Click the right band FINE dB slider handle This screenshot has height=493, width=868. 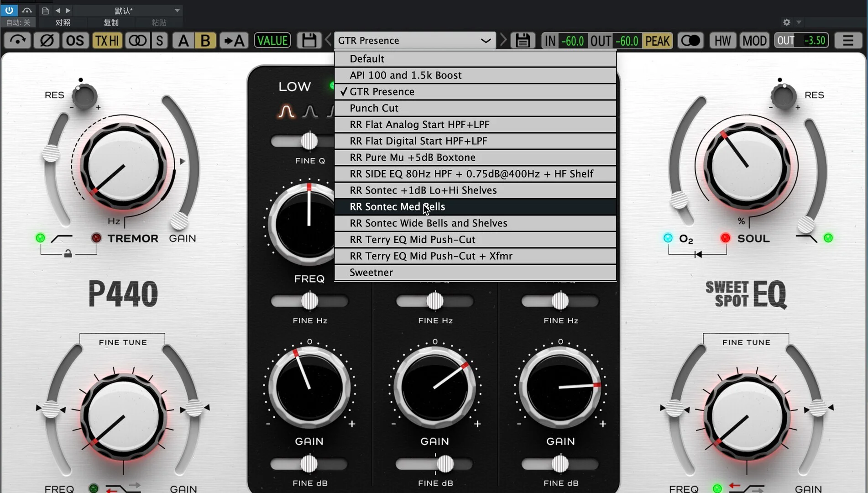click(560, 464)
